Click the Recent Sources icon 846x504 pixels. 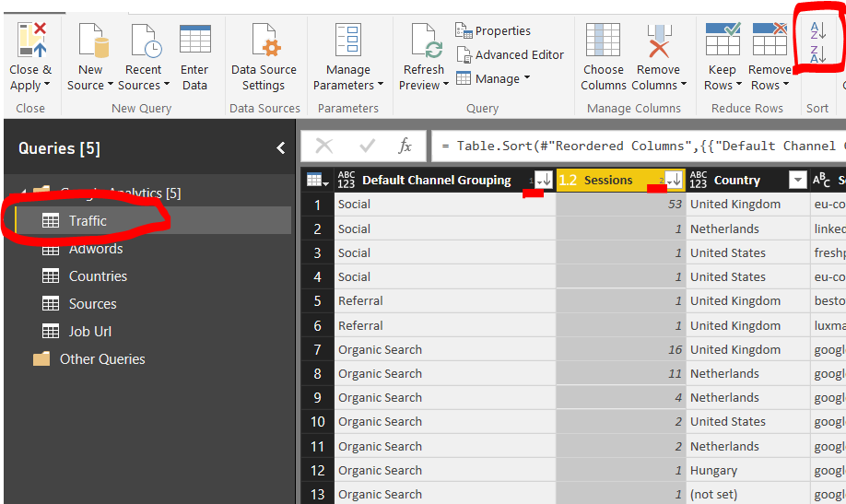pyautogui.click(x=146, y=40)
